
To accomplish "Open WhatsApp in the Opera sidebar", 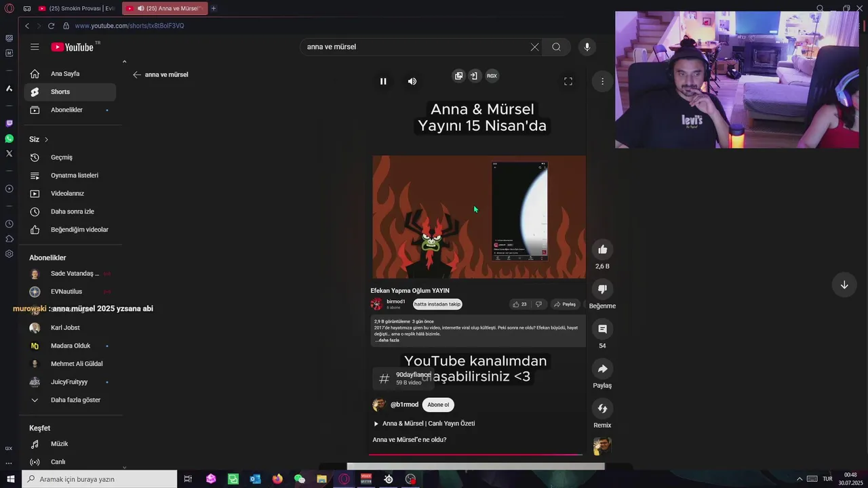I will click(x=9, y=138).
